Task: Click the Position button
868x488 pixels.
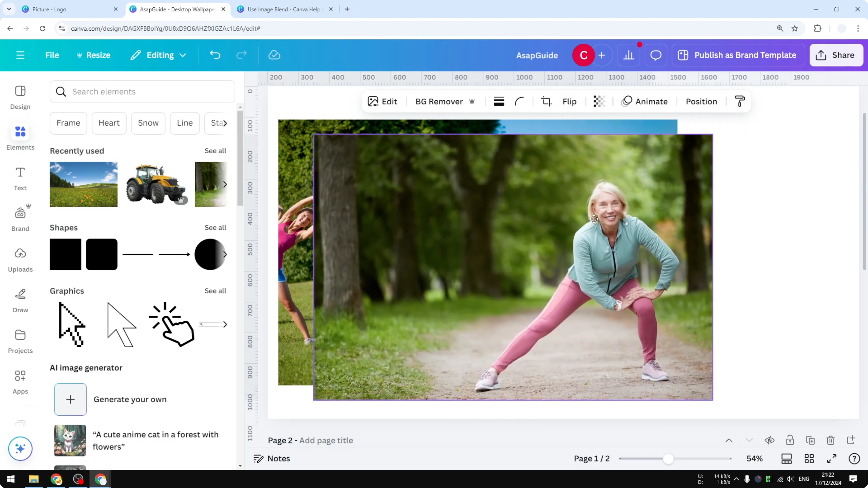Action: 701,101
